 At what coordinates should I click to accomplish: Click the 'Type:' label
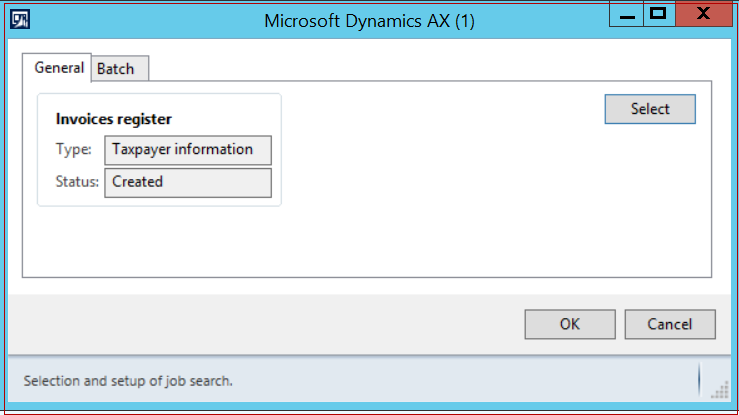[x=74, y=149]
